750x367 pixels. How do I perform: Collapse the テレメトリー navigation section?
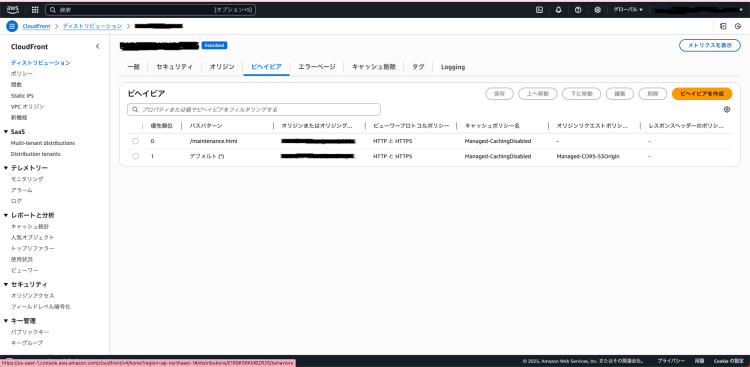pos(6,168)
